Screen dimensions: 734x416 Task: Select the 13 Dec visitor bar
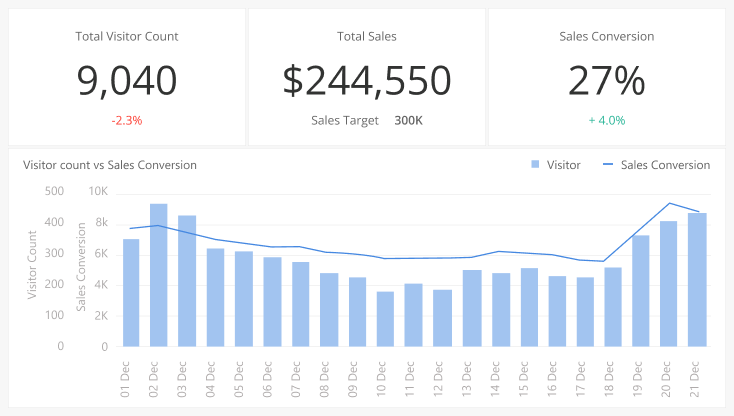click(x=472, y=308)
